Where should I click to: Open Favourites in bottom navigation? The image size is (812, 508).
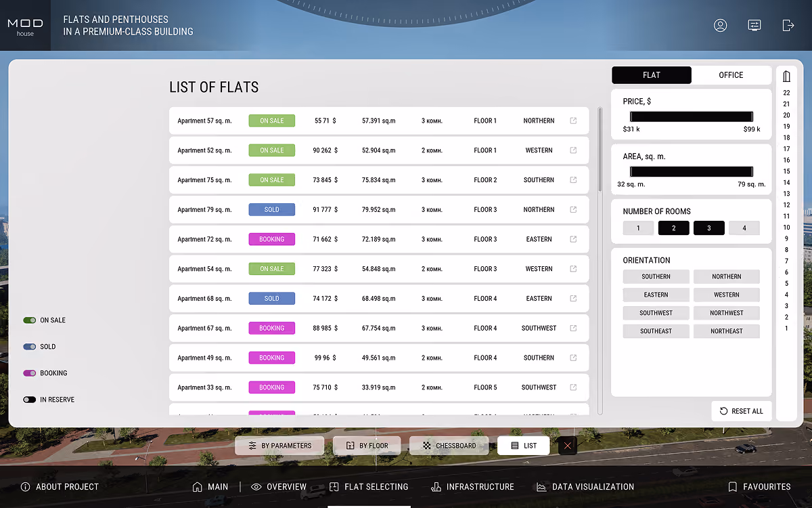(759, 487)
